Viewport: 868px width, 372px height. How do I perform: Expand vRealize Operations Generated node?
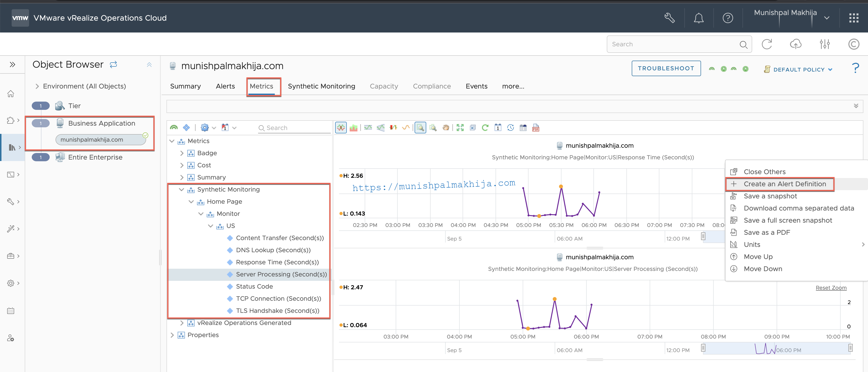pyautogui.click(x=181, y=323)
